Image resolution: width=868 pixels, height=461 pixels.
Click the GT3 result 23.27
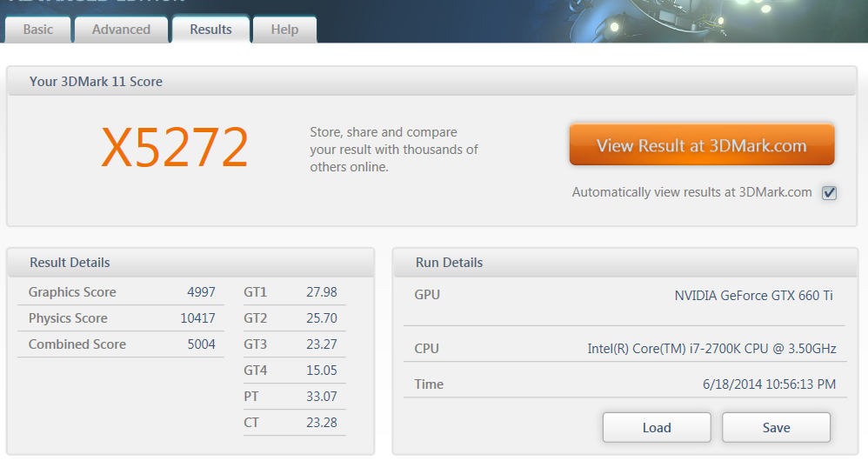(322, 344)
